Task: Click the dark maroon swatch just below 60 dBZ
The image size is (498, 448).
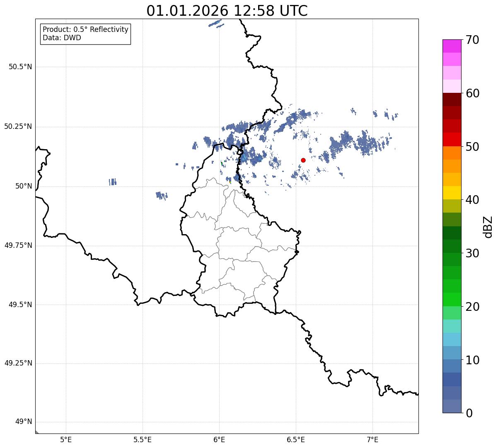Action: [452, 99]
